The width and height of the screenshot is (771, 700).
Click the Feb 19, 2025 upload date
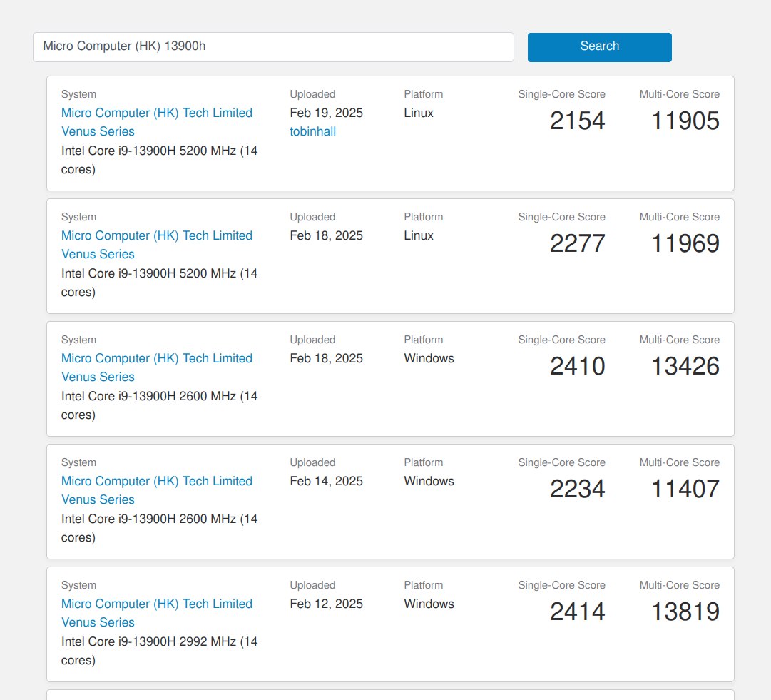pyautogui.click(x=326, y=113)
